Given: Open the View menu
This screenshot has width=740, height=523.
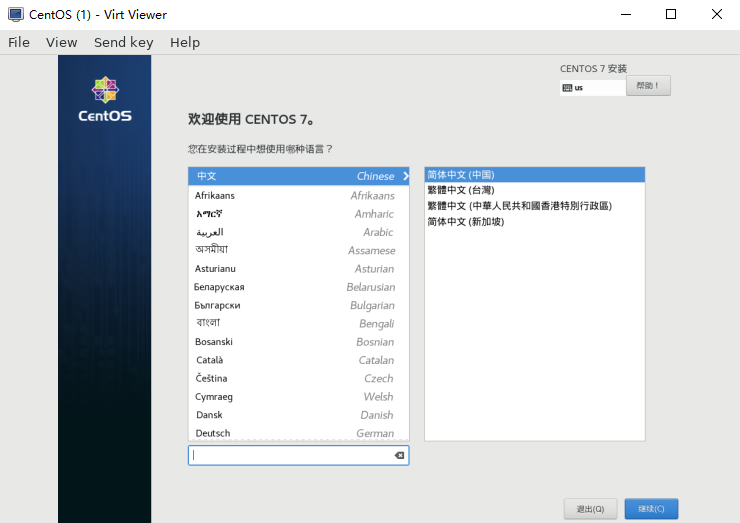Looking at the screenshot, I should (61, 42).
